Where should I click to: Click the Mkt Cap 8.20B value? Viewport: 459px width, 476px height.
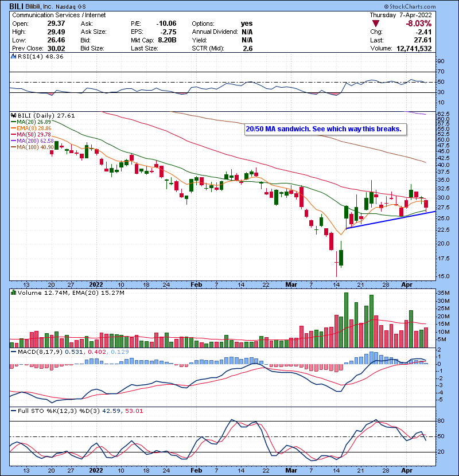(x=167, y=40)
